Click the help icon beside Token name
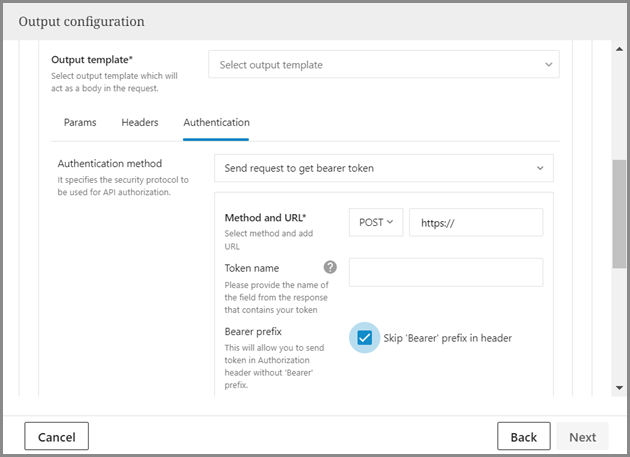Image resolution: width=630 pixels, height=457 pixels. [x=330, y=267]
